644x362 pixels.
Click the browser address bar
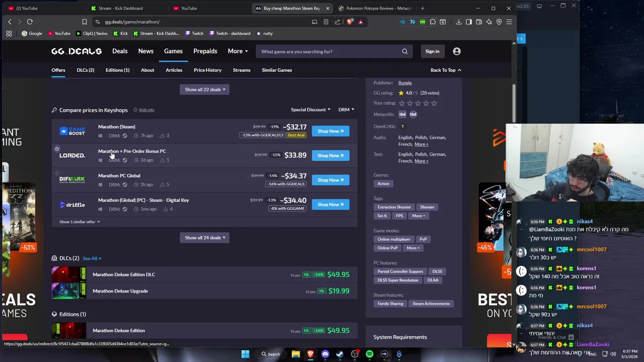(201, 22)
